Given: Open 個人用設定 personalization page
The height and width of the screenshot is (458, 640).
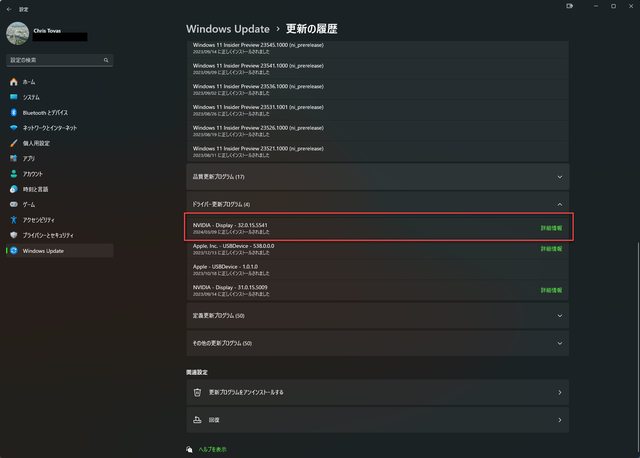Looking at the screenshot, I should (36, 143).
